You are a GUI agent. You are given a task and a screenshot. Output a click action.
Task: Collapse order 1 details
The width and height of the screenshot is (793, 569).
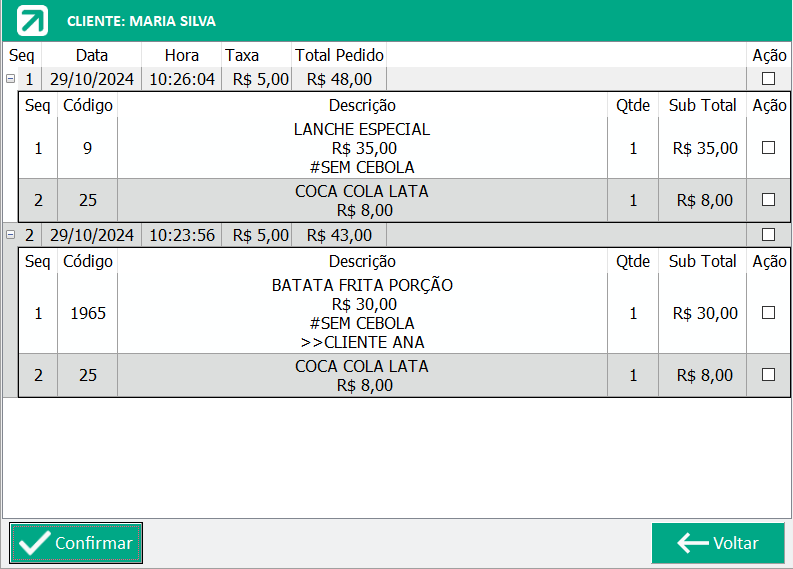tap(11, 79)
